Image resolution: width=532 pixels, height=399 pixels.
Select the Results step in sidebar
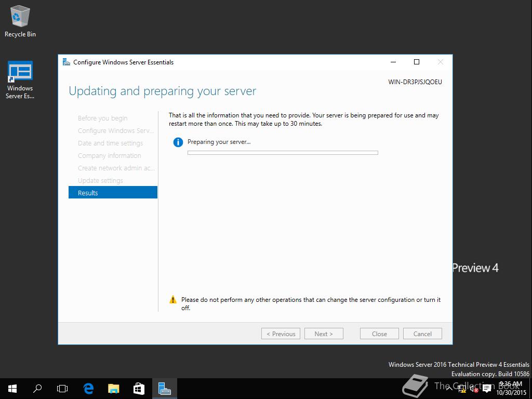(x=113, y=193)
